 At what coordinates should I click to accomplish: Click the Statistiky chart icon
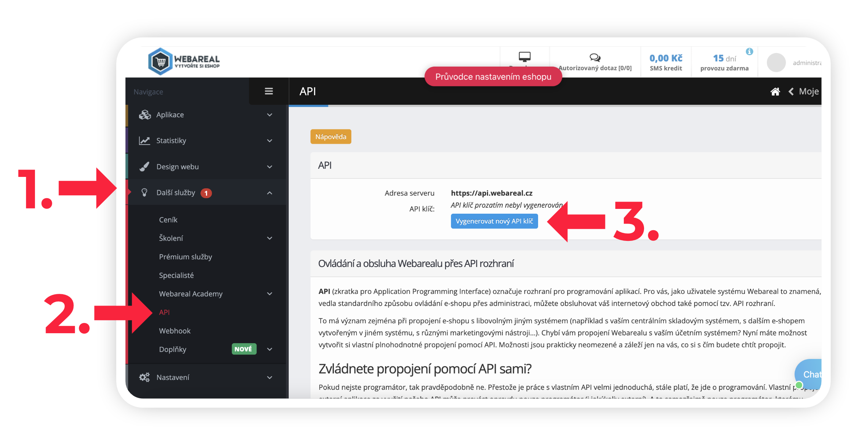(x=145, y=140)
